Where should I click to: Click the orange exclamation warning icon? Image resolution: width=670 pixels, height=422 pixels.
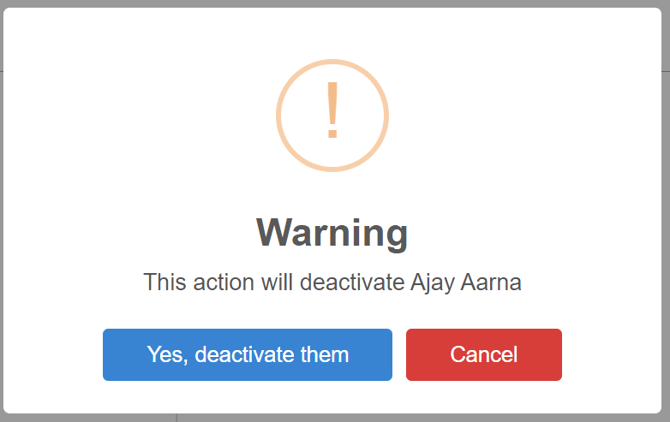coord(332,113)
